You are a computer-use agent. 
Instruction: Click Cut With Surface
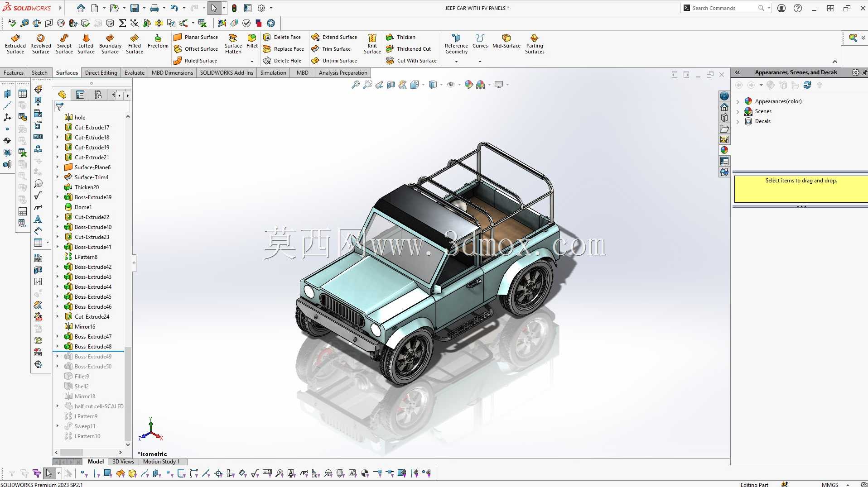411,61
